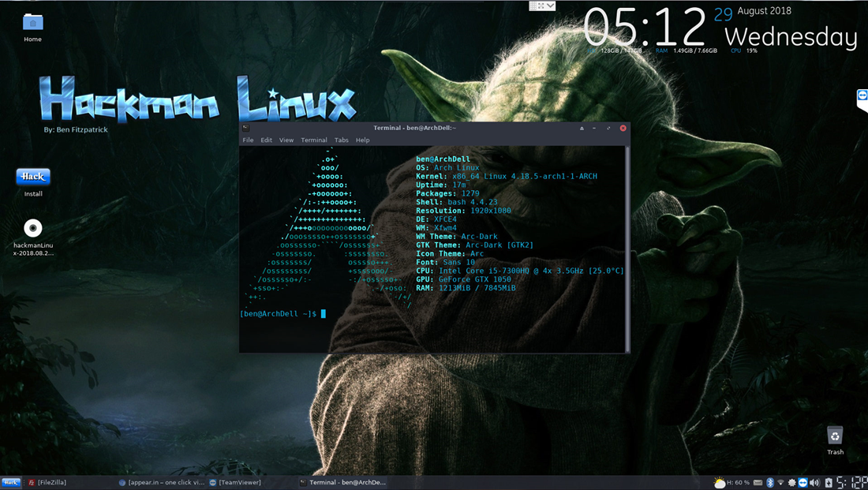Image resolution: width=868 pixels, height=490 pixels.
Task: Click the battery power tray icon
Action: click(x=829, y=483)
